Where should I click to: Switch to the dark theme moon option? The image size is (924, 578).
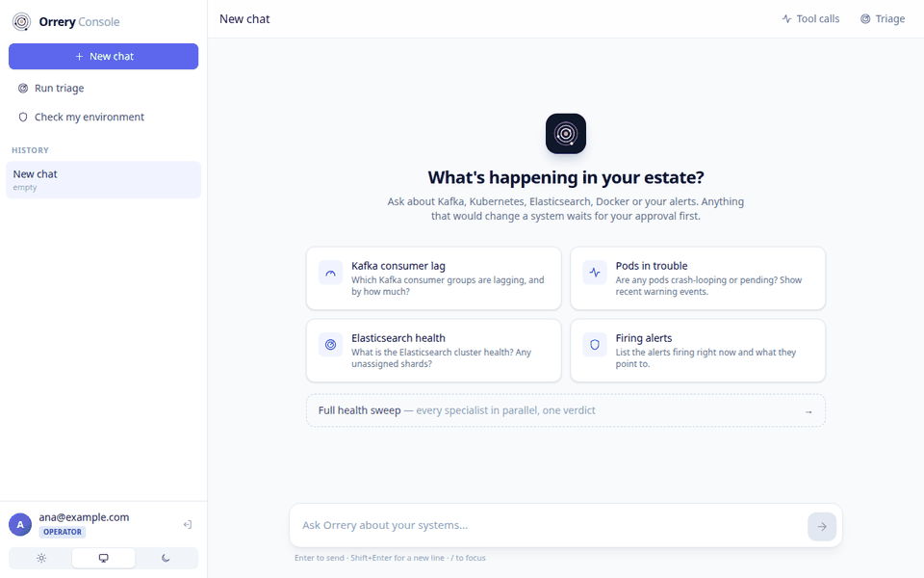(166, 558)
